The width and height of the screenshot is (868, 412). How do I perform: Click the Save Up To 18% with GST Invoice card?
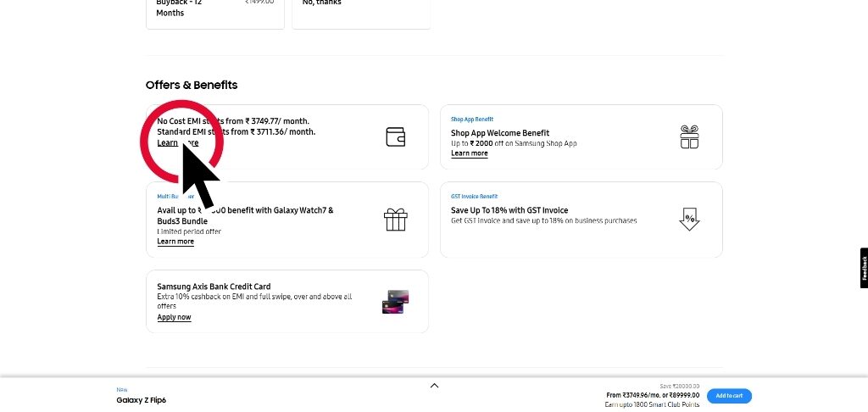coord(581,220)
